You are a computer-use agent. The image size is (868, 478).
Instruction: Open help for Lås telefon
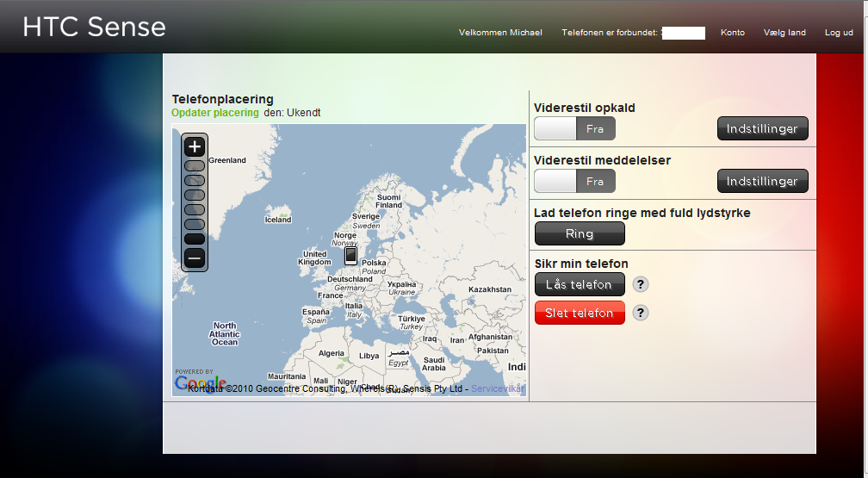click(641, 284)
